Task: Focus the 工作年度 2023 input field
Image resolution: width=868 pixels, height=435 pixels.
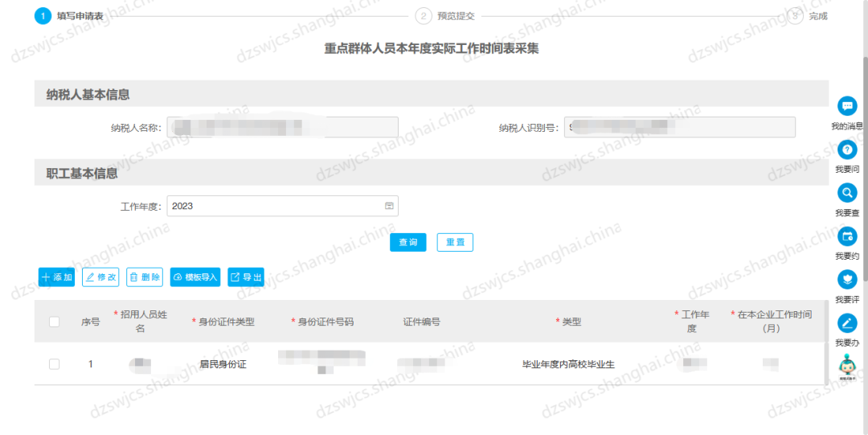Action: pyautogui.click(x=282, y=206)
